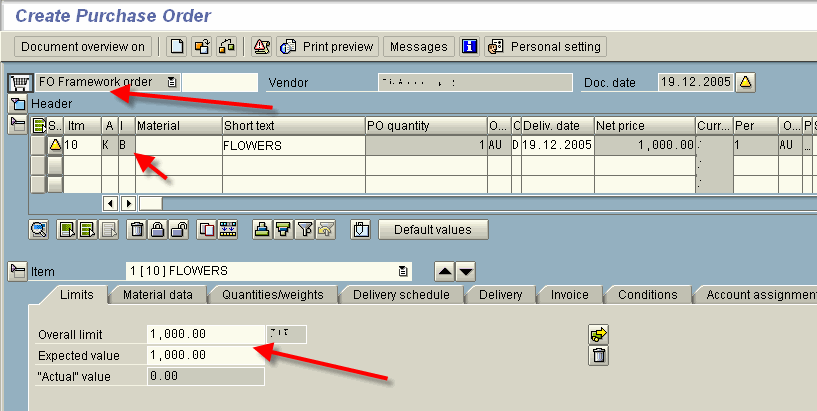Image resolution: width=817 pixels, height=411 pixels.
Task: Click the Vendor field
Action: [475, 82]
